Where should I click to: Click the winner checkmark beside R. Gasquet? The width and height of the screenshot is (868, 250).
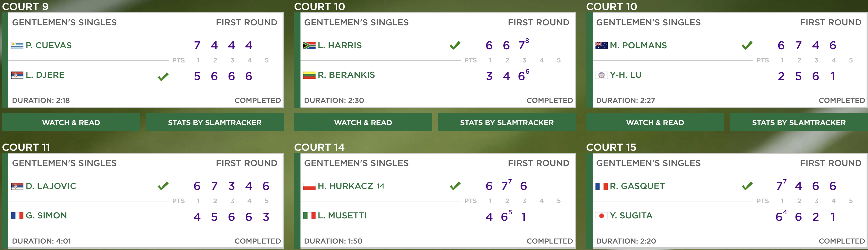(x=747, y=186)
